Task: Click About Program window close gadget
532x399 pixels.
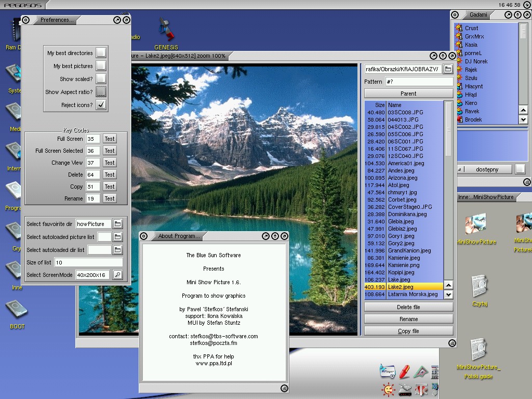Action: coord(143,236)
